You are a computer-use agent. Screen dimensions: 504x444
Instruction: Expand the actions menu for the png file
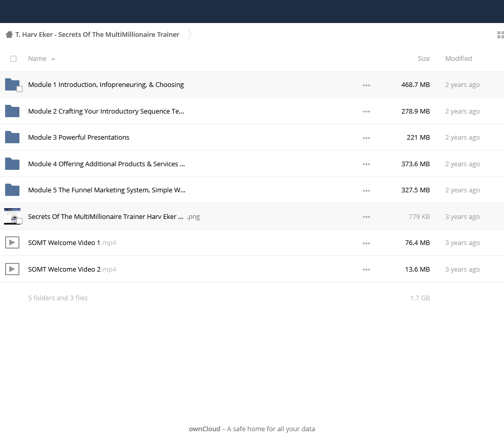point(366,217)
